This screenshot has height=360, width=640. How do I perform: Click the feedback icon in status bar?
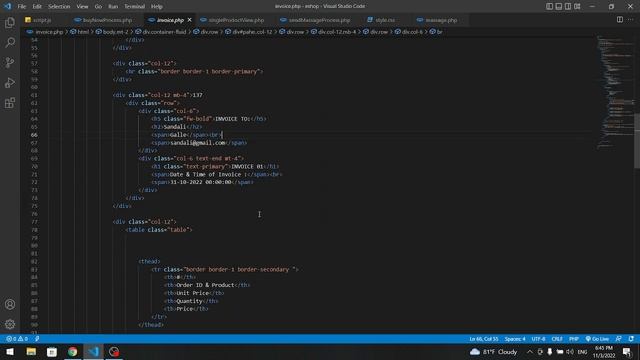coord(619,339)
